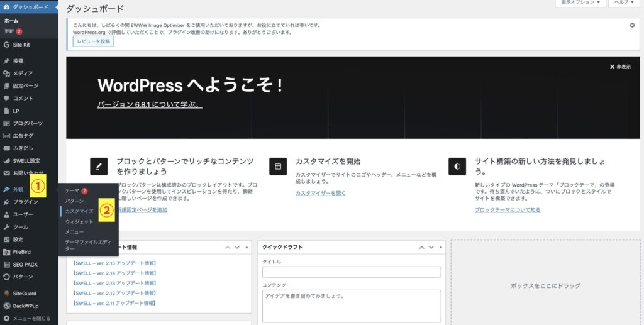Viewport: 644px width, 325px height.
Task: Open the ヘルプ dropdown tab
Action: [x=624, y=3]
